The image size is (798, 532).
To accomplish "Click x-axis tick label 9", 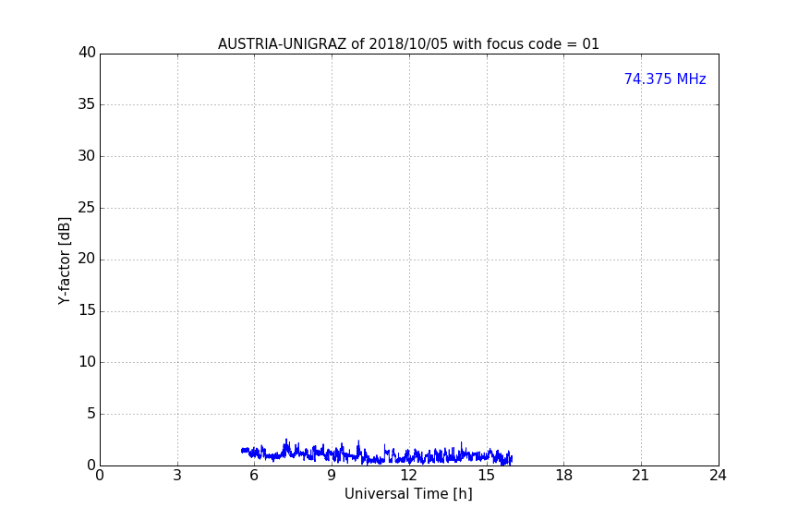I will [x=332, y=476].
